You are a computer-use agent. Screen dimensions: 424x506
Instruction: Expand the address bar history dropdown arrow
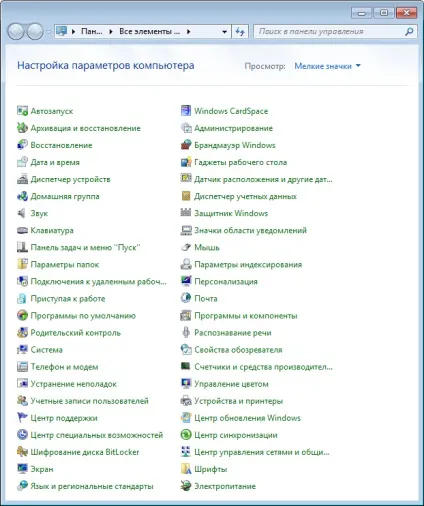click(225, 32)
